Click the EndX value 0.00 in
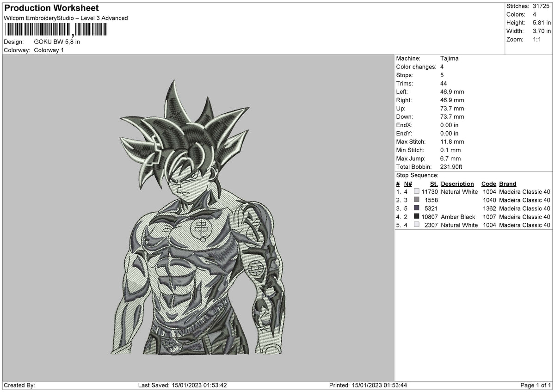 coord(450,125)
